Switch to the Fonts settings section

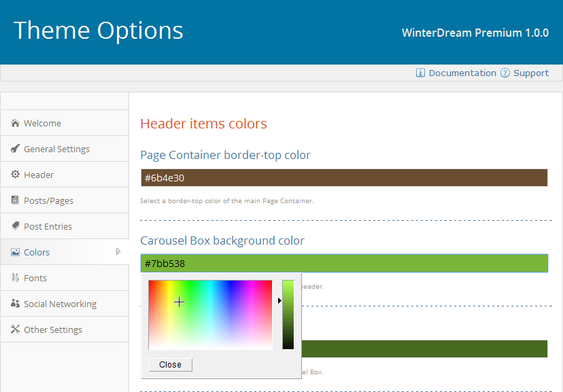pos(37,278)
